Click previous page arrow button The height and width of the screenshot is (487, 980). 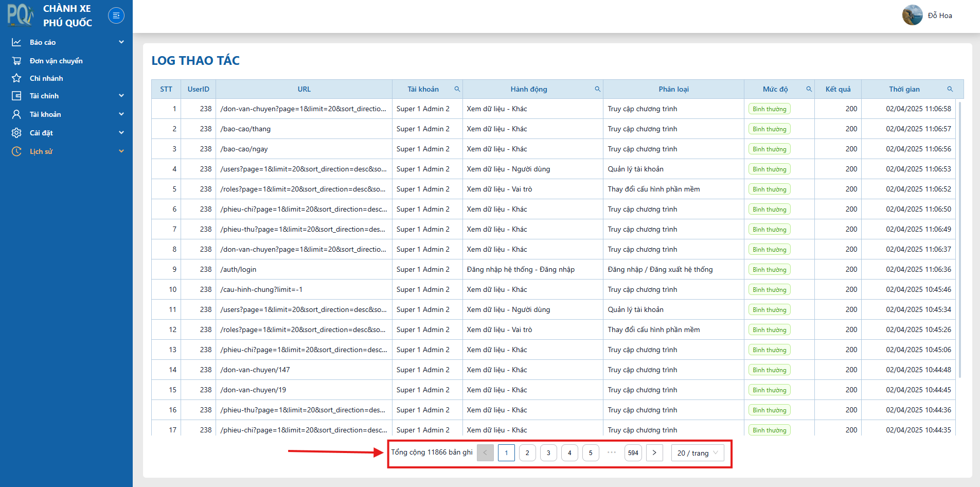point(485,453)
